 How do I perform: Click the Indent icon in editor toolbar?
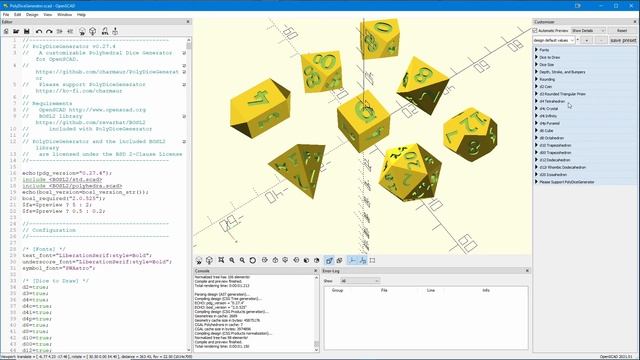[x=70, y=31]
